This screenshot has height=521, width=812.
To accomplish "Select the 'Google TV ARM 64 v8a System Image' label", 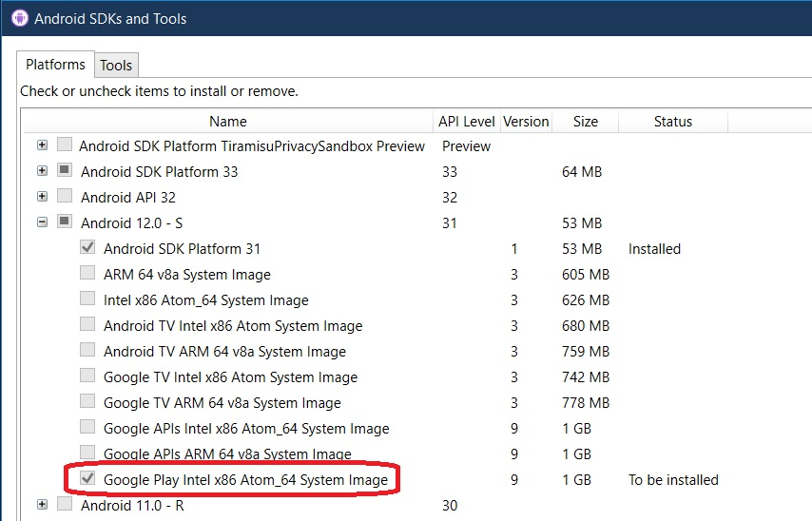I will click(x=222, y=403).
